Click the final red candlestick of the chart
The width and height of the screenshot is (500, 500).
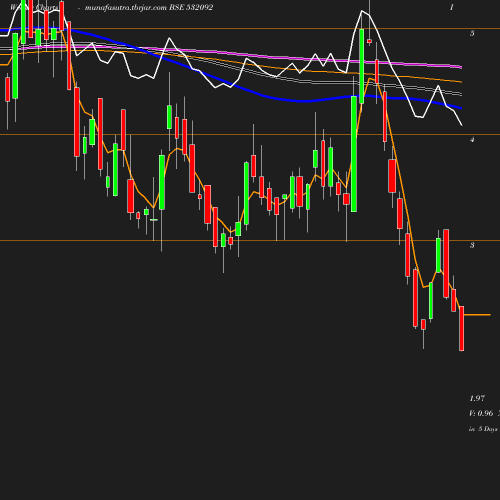(x=462, y=328)
